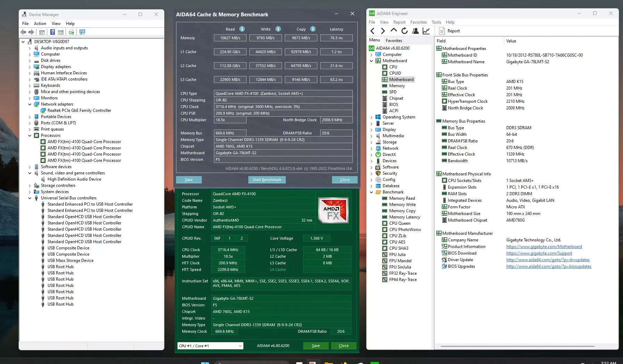
Task: Open View menu in Device Manager
Action: tap(56, 24)
